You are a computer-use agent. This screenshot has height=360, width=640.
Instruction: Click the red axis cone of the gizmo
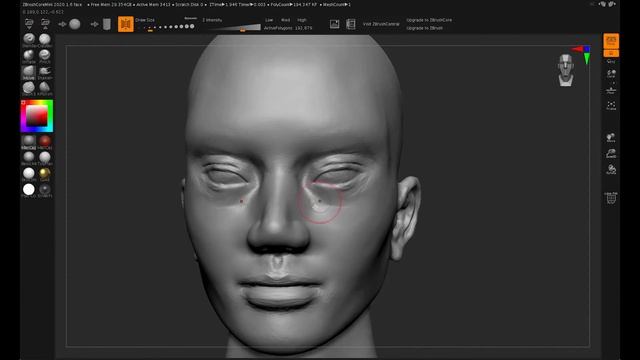coord(577,49)
